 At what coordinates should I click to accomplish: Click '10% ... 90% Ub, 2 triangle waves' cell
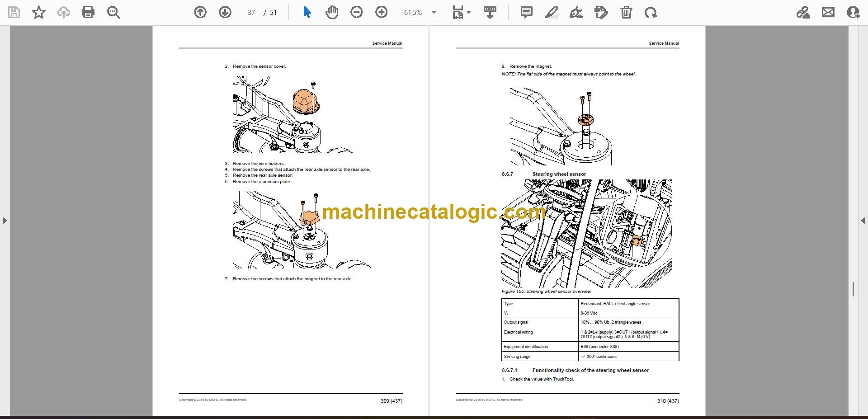(x=629, y=322)
